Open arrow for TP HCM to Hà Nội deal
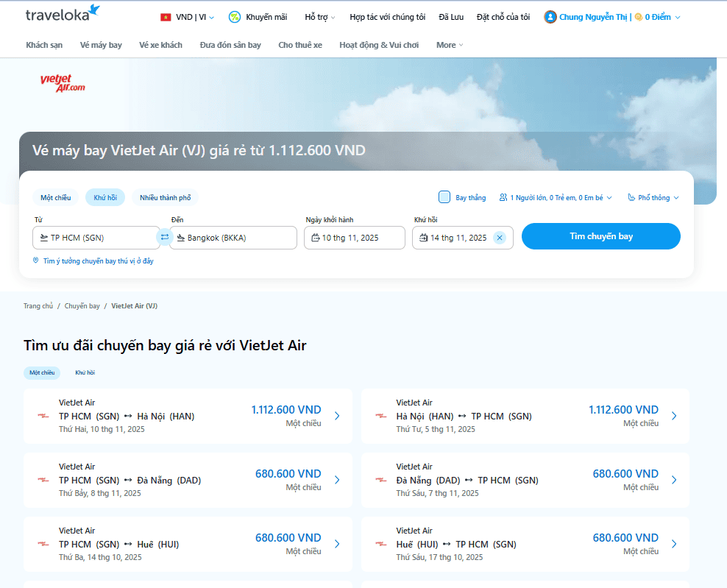 pyautogui.click(x=337, y=416)
